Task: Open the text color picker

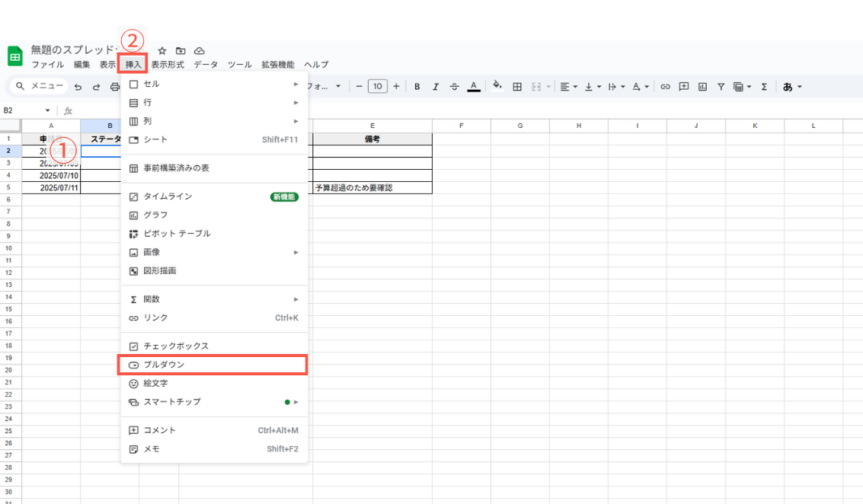Action: [x=473, y=86]
